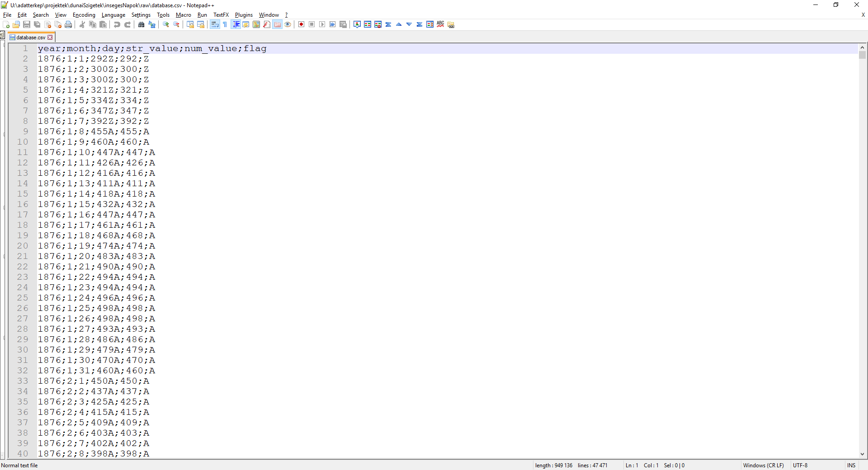Open the user-defined language dialog icon
The height and width of the screenshot is (470, 868).
[246, 24]
